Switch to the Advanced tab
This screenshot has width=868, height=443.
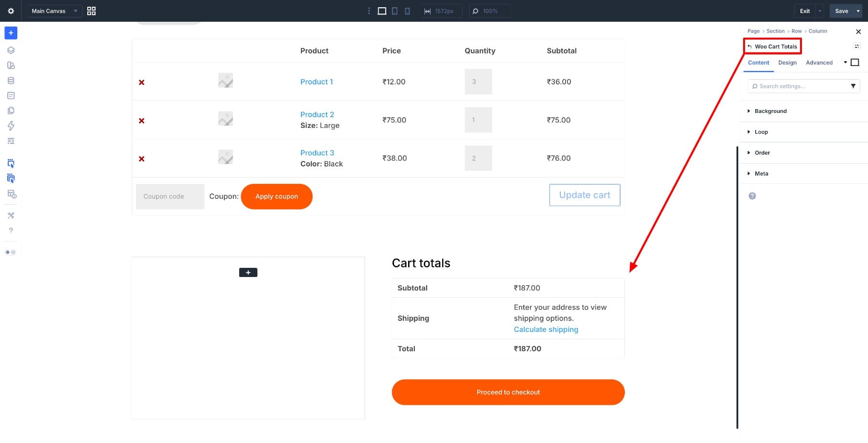[819, 63]
